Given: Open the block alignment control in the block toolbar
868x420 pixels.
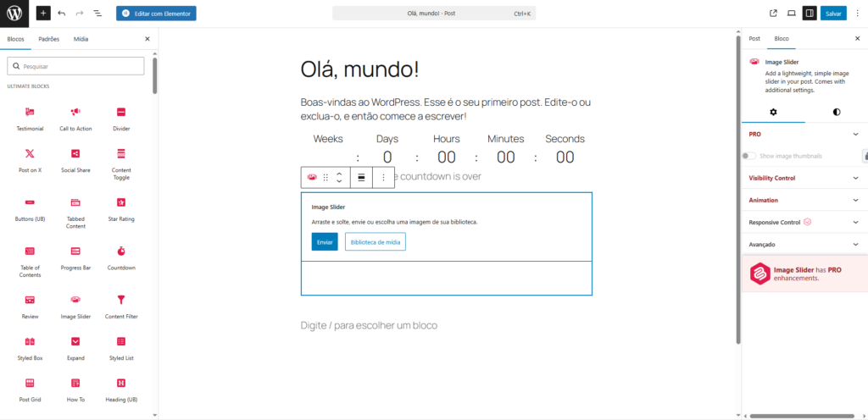Looking at the screenshot, I should point(361,177).
